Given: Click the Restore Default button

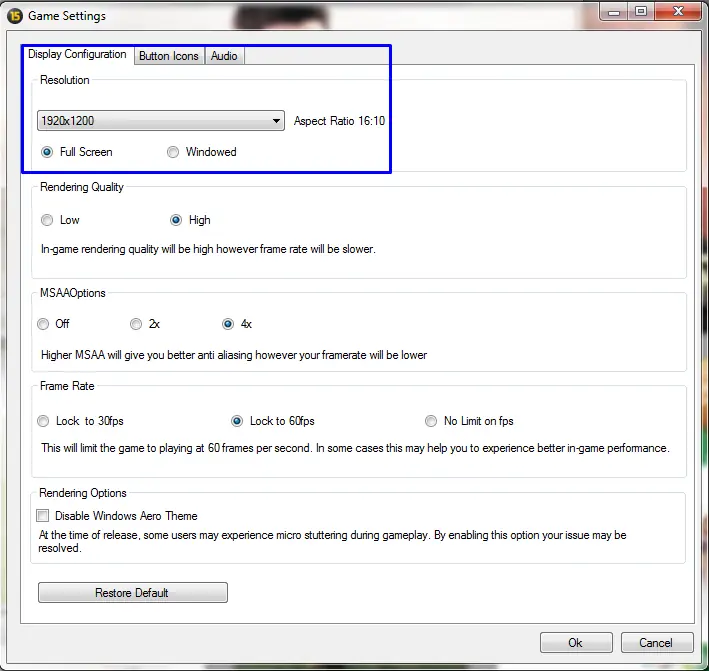Looking at the screenshot, I should [x=132, y=592].
